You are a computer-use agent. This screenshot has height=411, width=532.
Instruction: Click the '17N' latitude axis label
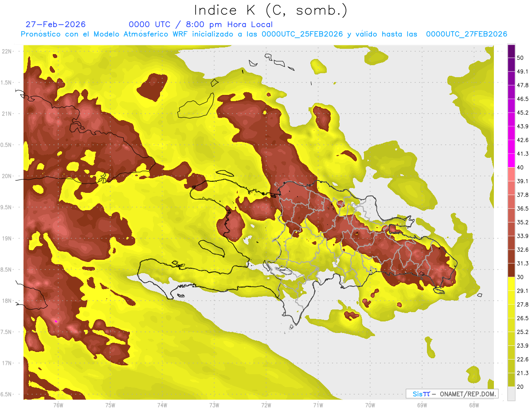coord(7,364)
